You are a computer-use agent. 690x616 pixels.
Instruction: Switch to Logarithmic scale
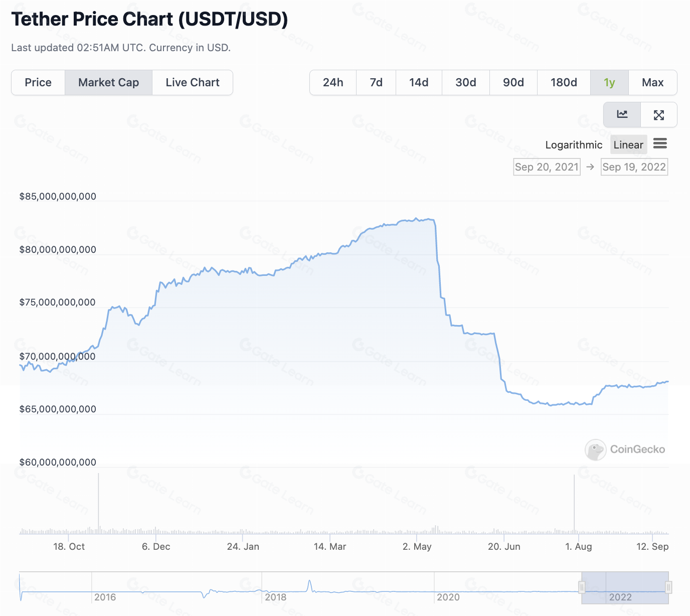(574, 145)
